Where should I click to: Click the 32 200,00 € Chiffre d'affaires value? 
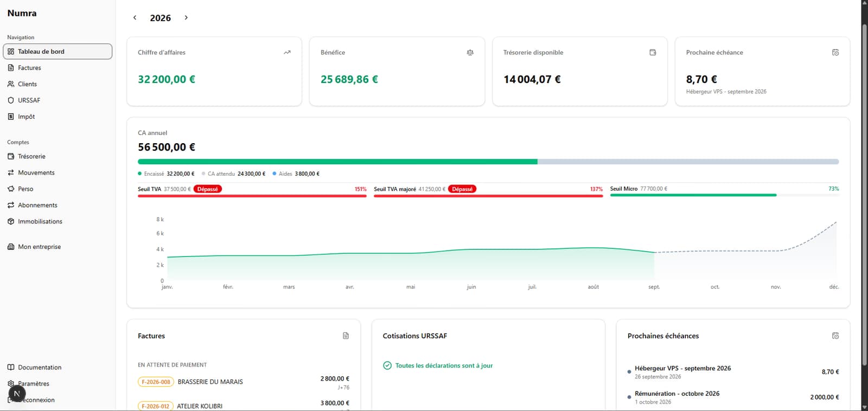167,79
